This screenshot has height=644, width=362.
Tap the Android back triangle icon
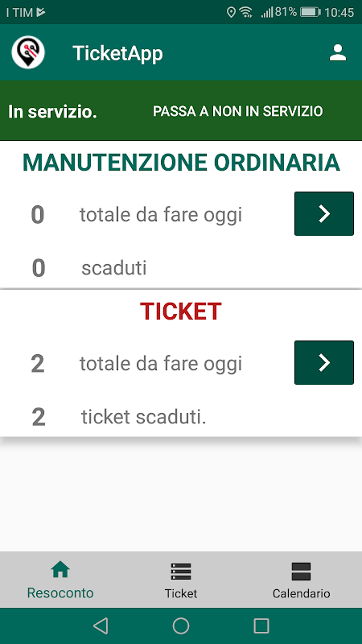coord(101,626)
